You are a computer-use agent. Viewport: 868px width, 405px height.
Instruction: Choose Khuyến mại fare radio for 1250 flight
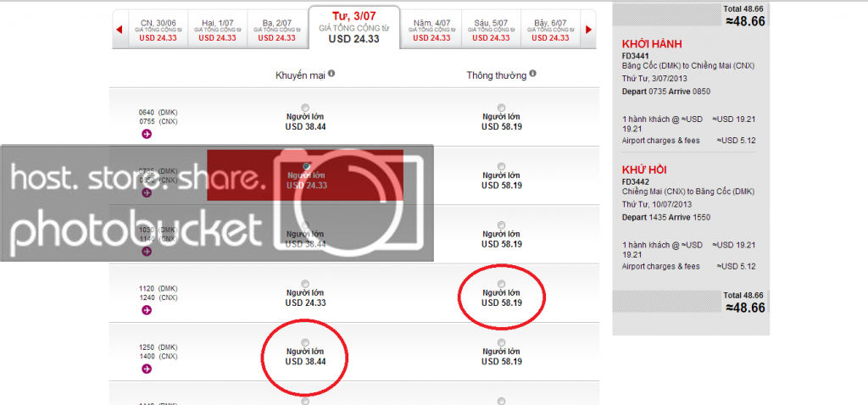[x=305, y=342]
